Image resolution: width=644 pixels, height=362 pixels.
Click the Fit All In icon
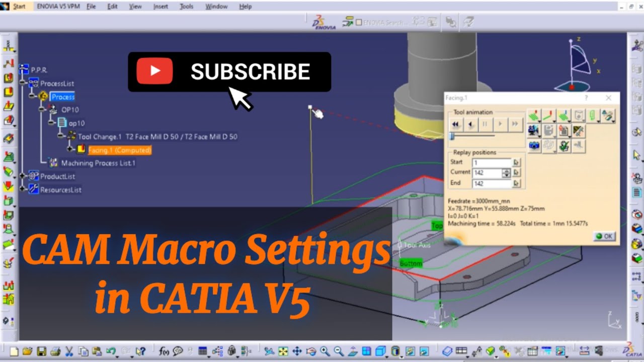point(283,351)
